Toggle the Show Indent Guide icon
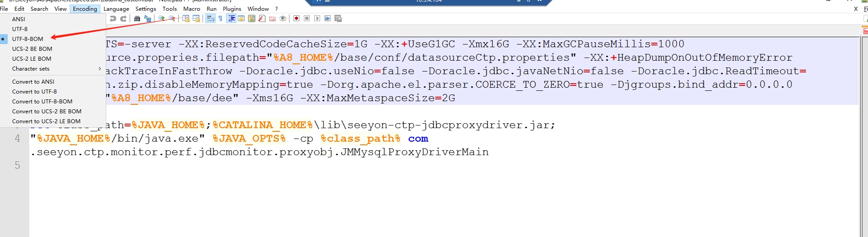 pyautogui.click(x=231, y=18)
